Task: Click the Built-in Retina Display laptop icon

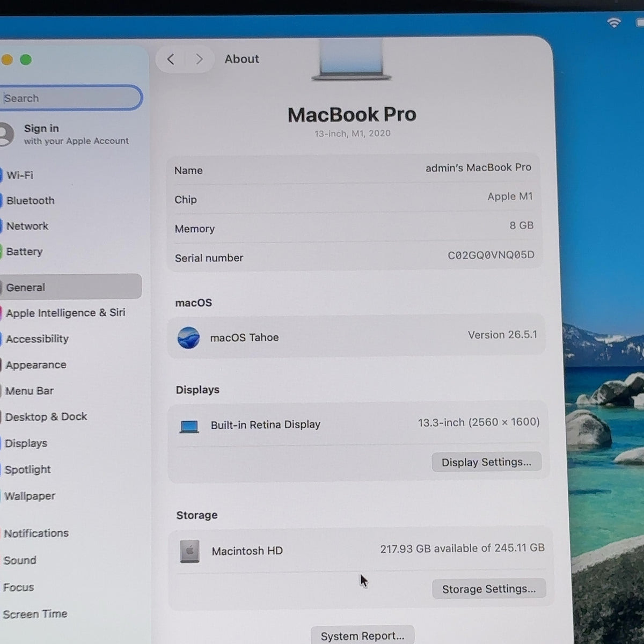Action: coord(189,427)
